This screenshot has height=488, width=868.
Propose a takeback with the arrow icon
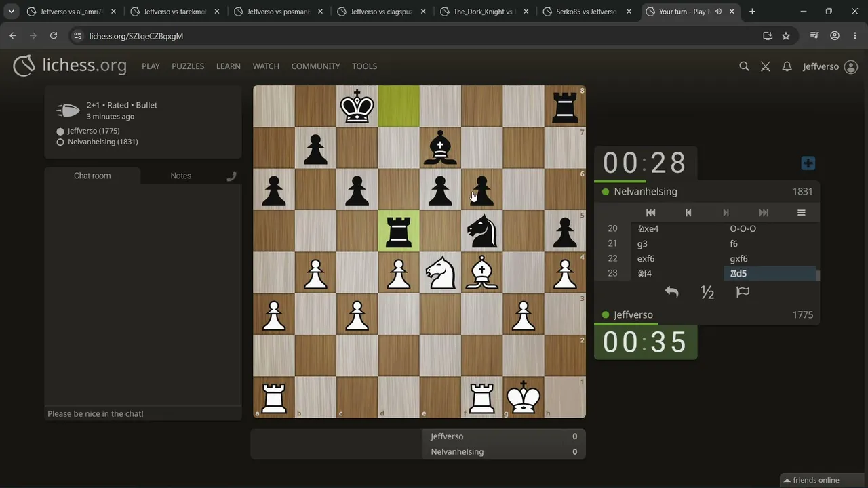tap(671, 292)
